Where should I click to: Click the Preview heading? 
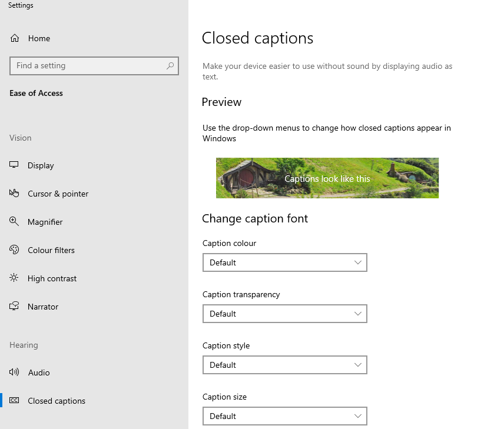pyautogui.click(x=221, y=102)
